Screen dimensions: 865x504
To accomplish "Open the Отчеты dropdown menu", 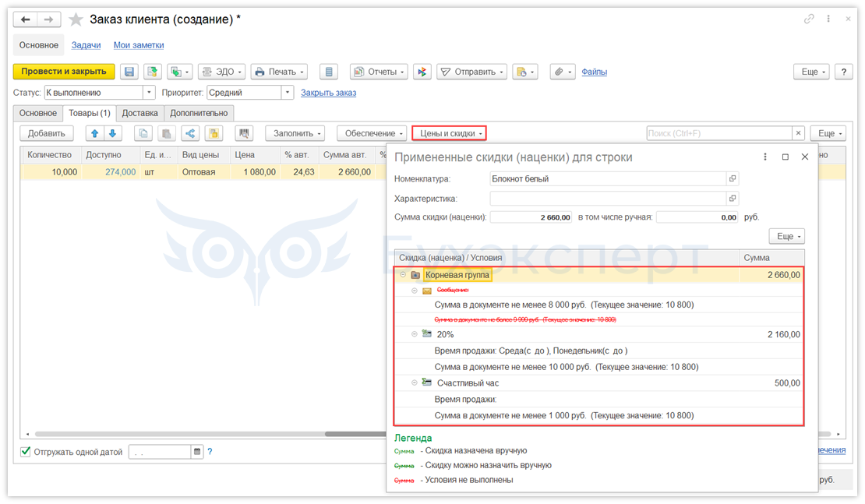I will click(379, 72).
